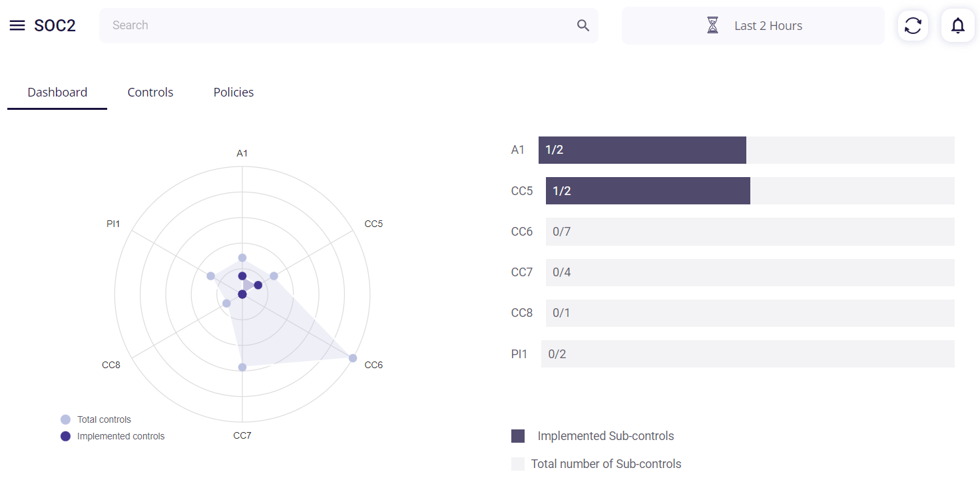Image resolution: width=980 pixels, height=480 pixels.
Task: Click the search magnifier icon
Action: (x=583, y=25)
